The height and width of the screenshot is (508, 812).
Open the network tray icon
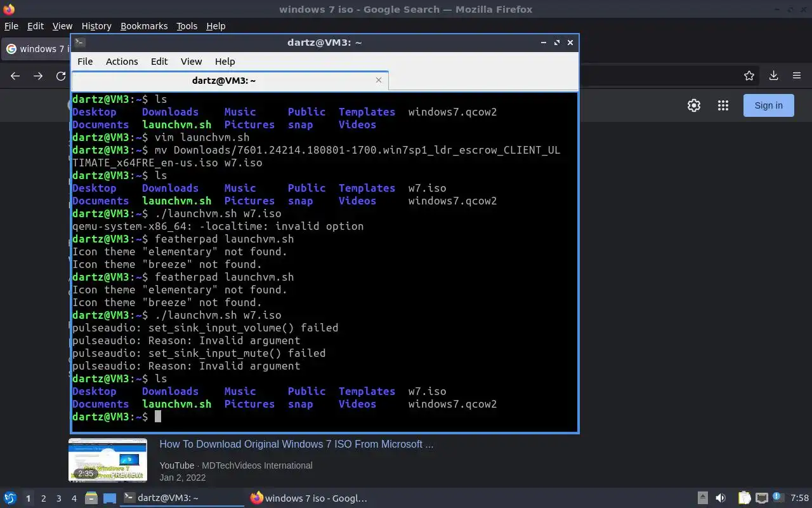coord(762,498)
